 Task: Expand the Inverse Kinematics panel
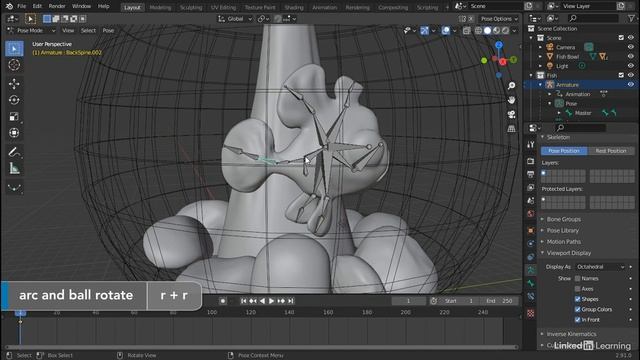[x=571, y=334]
